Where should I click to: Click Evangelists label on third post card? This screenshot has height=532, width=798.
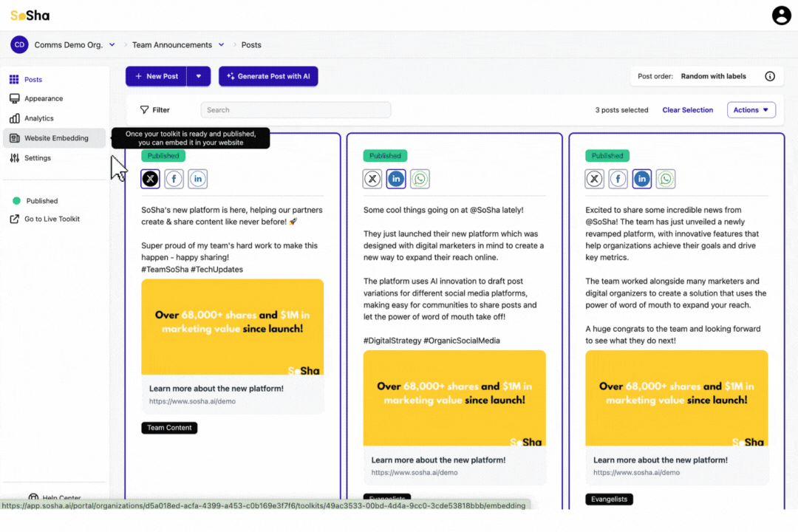pos(609,499)
